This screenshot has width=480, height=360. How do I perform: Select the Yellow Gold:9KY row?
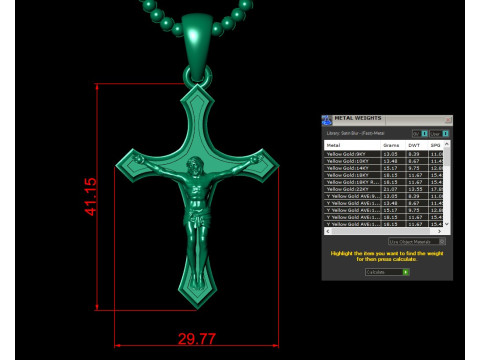coord(384,154)
